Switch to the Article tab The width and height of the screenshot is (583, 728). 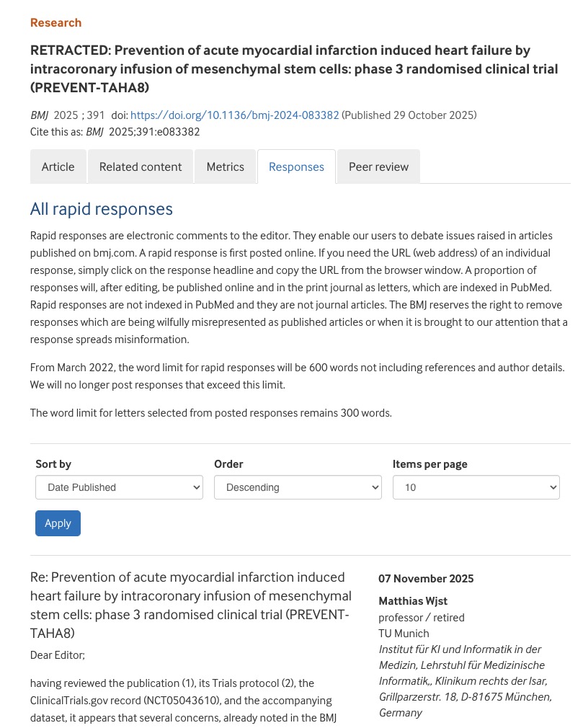coord(58,167)
